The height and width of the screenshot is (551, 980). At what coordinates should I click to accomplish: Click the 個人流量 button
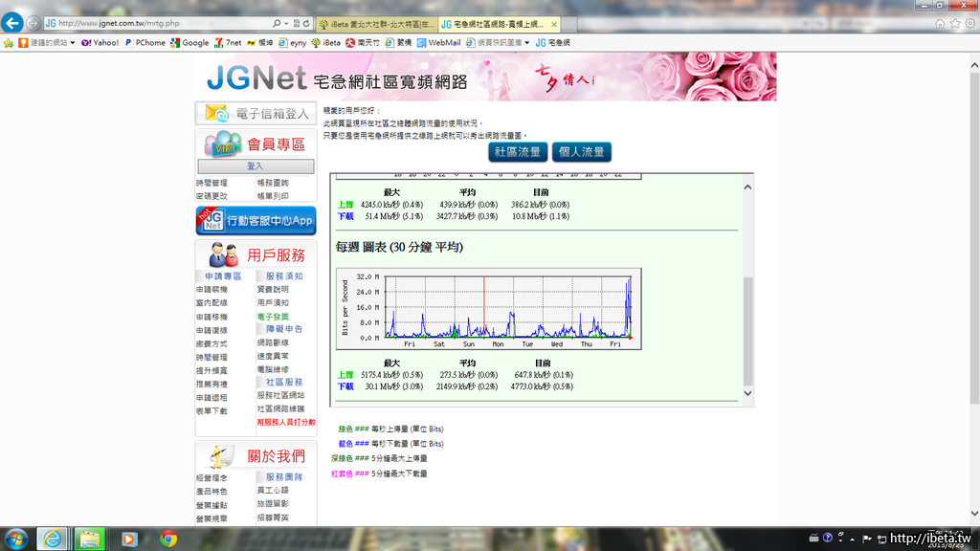(581, 152)
